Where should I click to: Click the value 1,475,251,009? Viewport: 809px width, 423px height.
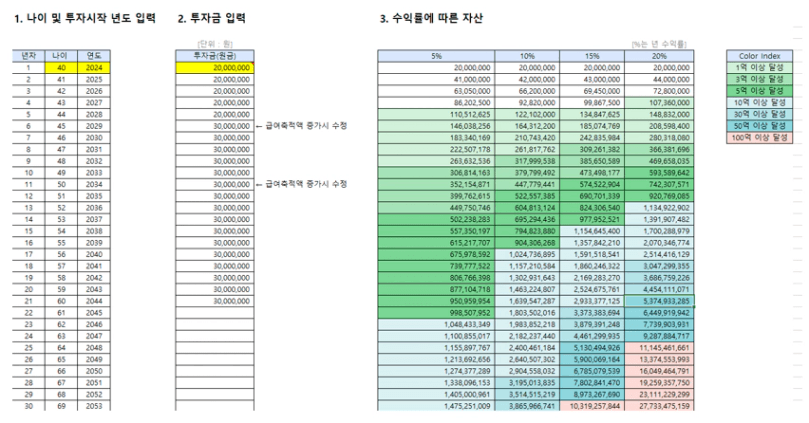click(436, 406)
